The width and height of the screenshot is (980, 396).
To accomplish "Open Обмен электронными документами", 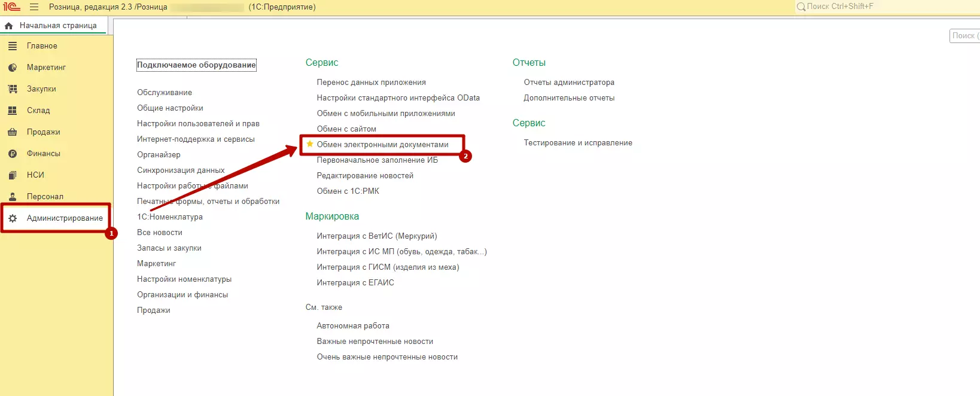I will 383,145.
